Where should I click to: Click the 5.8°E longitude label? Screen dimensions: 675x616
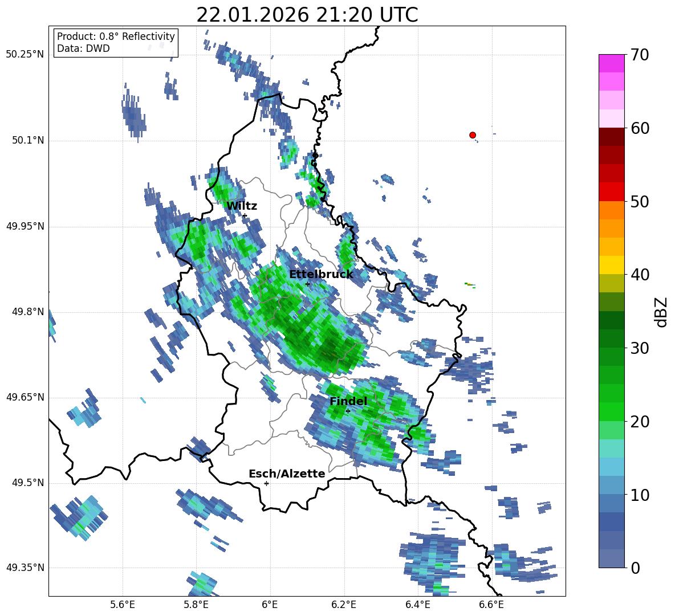(x=196, y=605)
